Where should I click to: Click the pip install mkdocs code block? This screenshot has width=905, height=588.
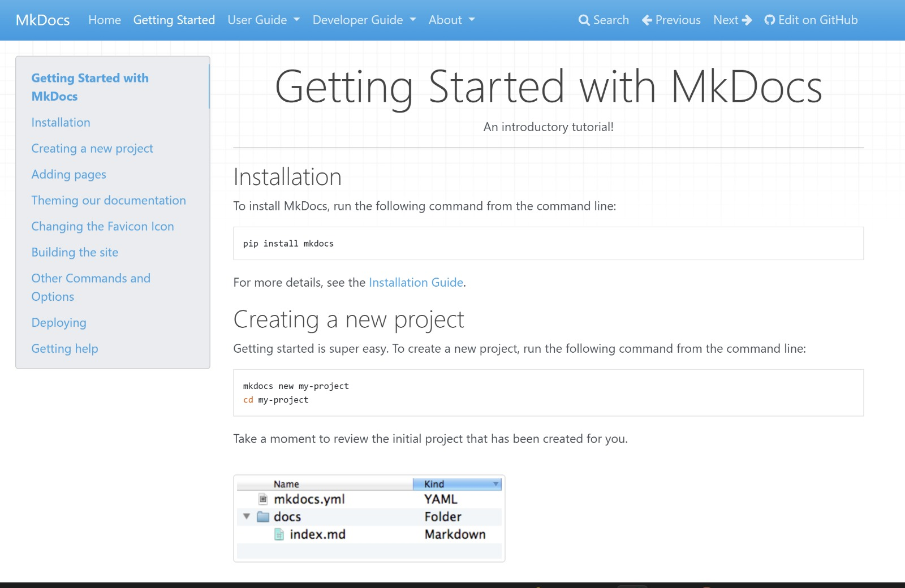point(548,244)
